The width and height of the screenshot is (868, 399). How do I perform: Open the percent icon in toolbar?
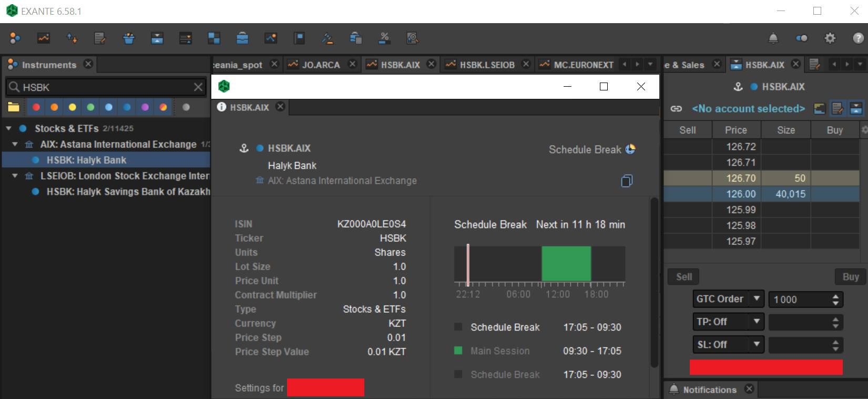point(384,38)
